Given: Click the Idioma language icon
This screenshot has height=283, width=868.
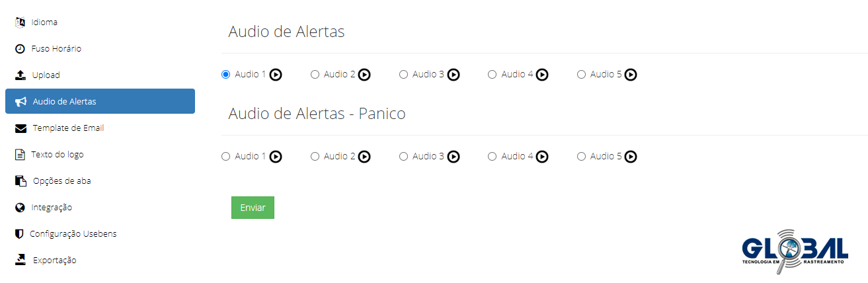Looking at the screenshot, I should (20, 22).
